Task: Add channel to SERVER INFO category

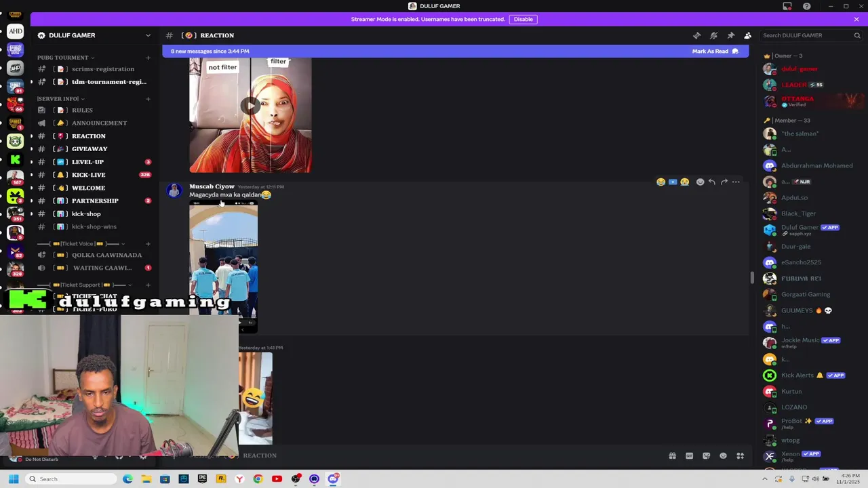Action: 148,99
